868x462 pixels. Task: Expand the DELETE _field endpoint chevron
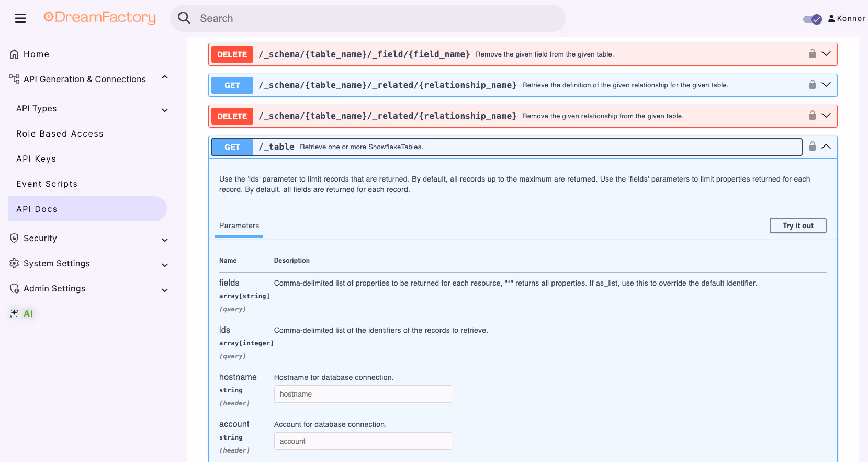point(826,54)
